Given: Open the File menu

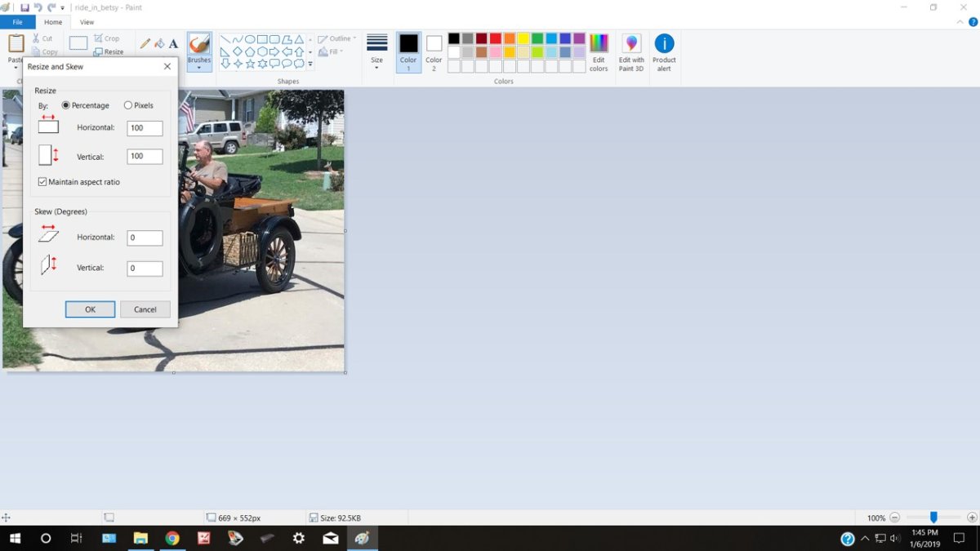Looking at the screenshot, I should (x=17, y=22).
